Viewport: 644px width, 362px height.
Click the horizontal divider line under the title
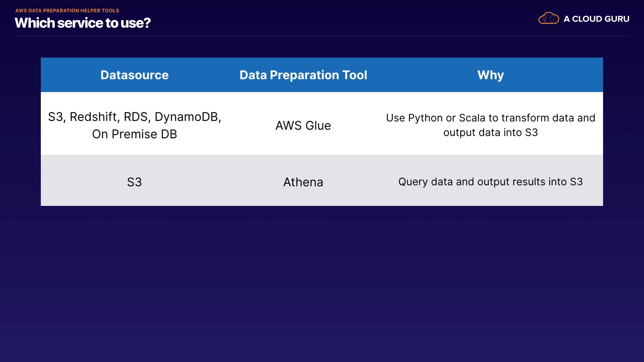pyautogui.click(x=322, y=36)
